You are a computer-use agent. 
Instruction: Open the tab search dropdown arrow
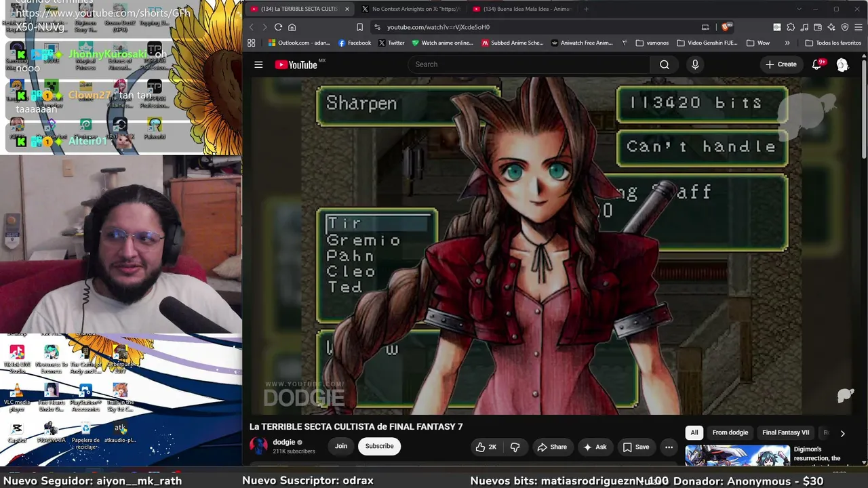pyautogui.click(x=799, y=9)
